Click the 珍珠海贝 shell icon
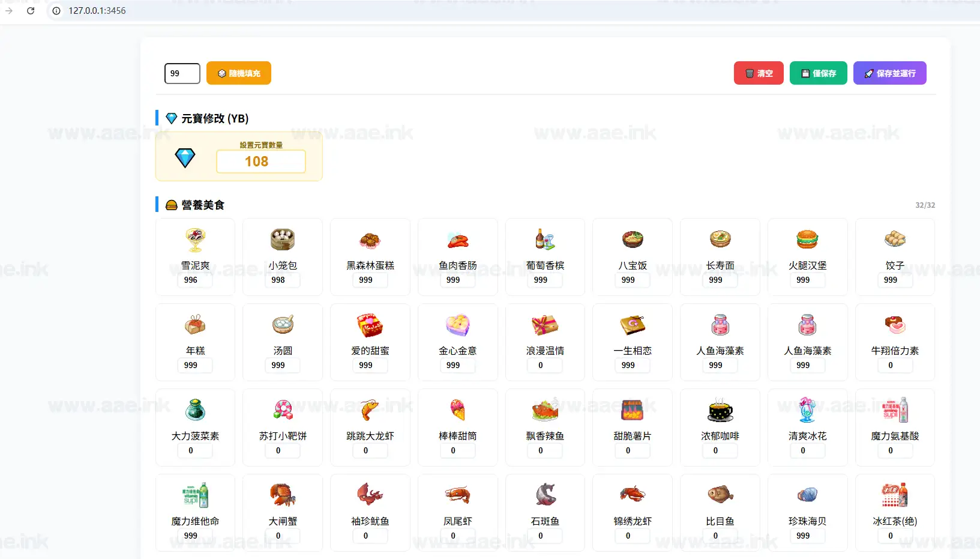980x559 pixels. point(808,495)
